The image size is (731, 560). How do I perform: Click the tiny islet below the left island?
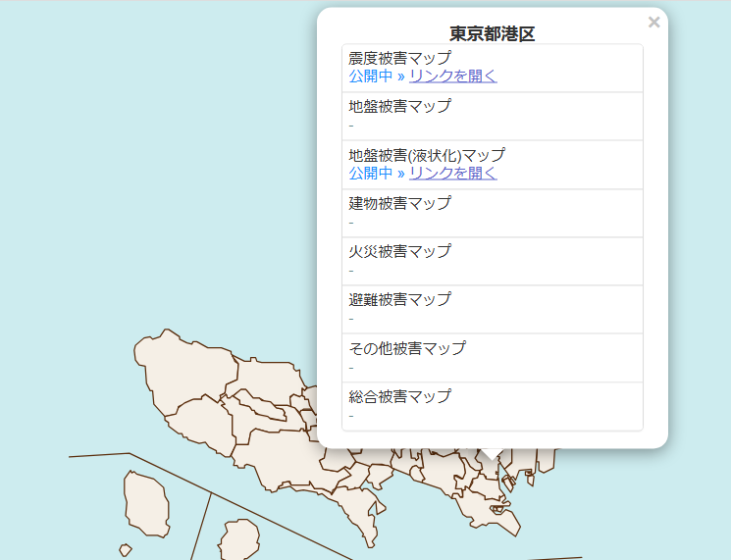125,550
